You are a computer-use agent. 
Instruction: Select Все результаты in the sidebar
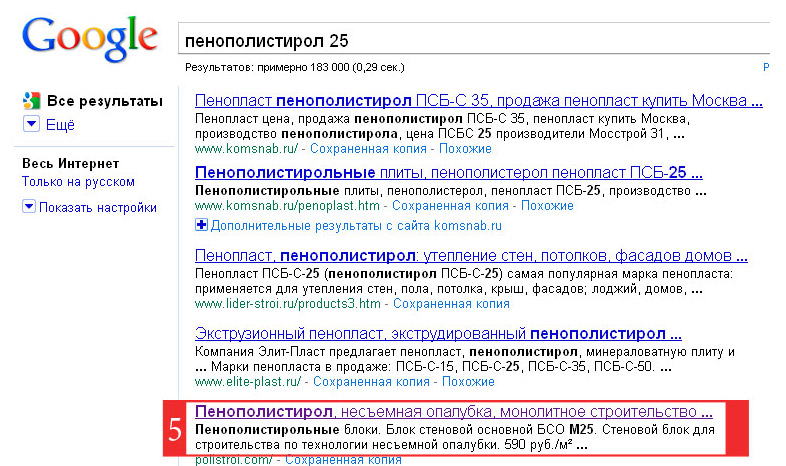(105, 101)
